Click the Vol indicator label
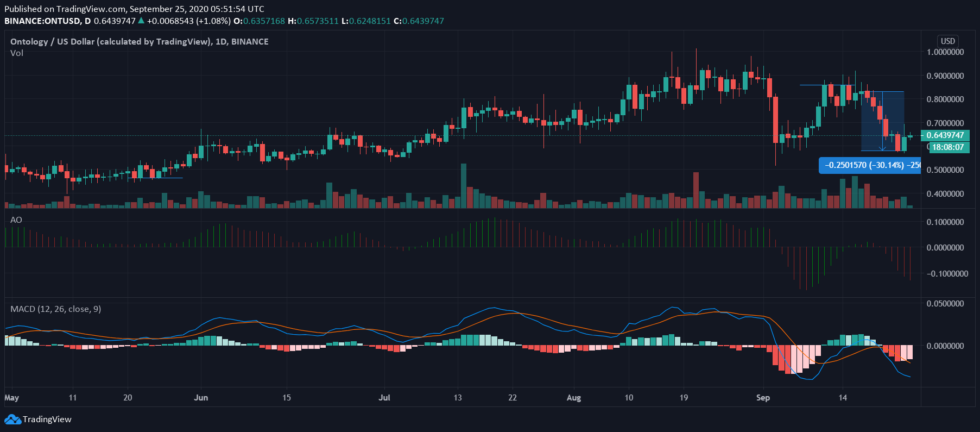The width and height of the screenshot is (980, 432). click(17, 53)
